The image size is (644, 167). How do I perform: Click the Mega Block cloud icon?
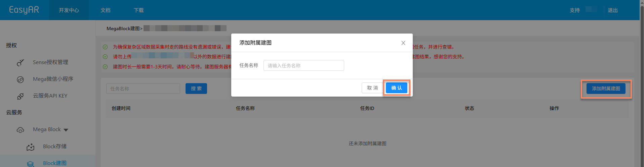point(21,130)
